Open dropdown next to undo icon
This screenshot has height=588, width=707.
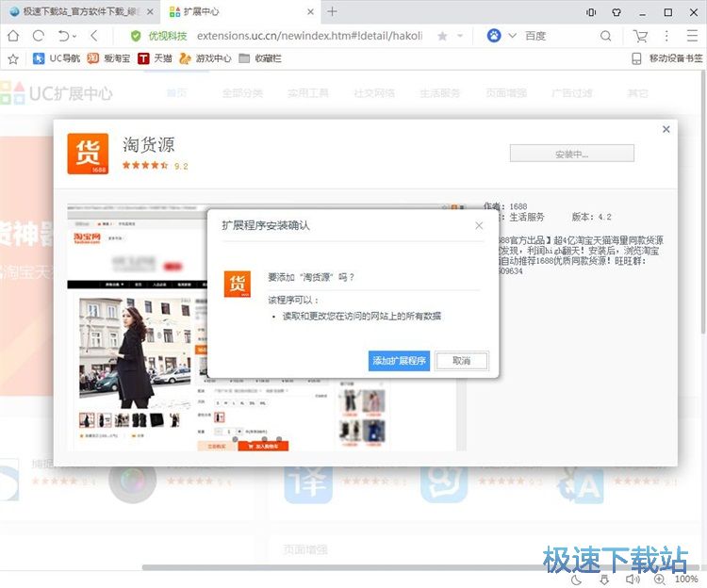pyautogui.click(x=74, y=36)
